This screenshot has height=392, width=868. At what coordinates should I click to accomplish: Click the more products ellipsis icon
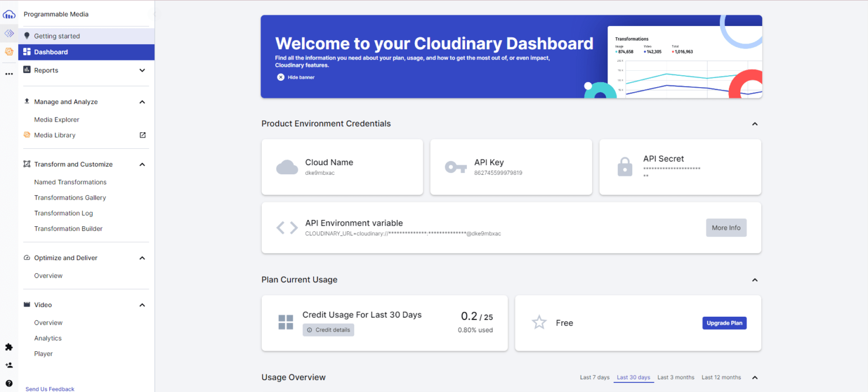pyautogui.click(x=8, y=74)
